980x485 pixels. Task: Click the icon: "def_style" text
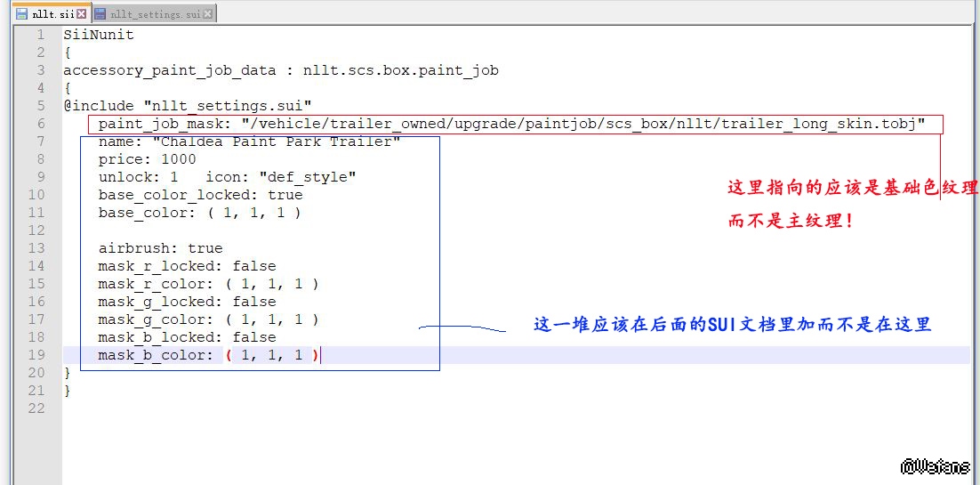pyautogui.click(x=281, y=177)
